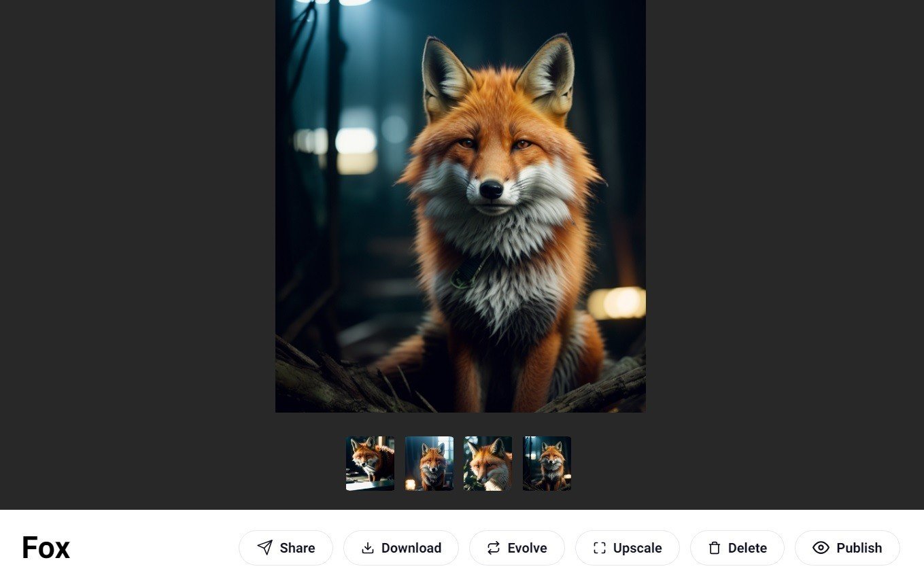Click the Upscale corner brackets icon
The width and height of the screenshot is (924, 573).
[x=599, y=548]
